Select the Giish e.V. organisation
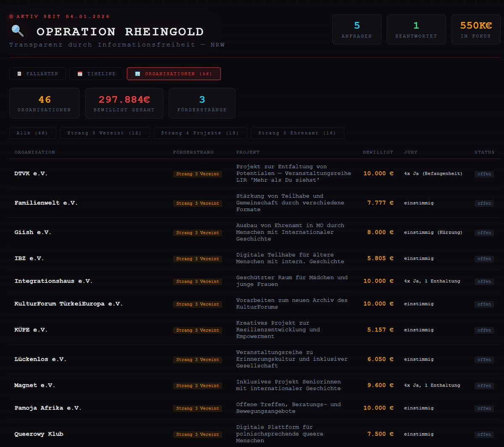Screen dimensions: 504x447 33,232
